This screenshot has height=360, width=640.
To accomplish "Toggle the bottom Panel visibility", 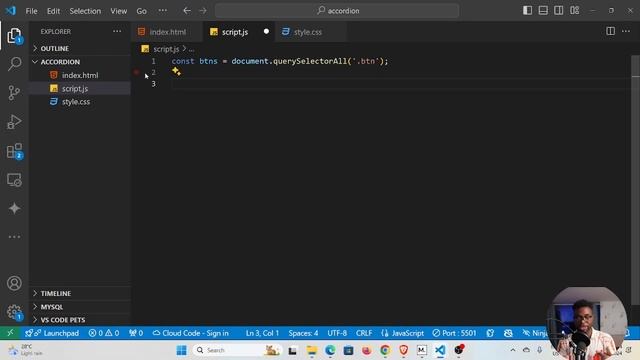I will point(543,11).
